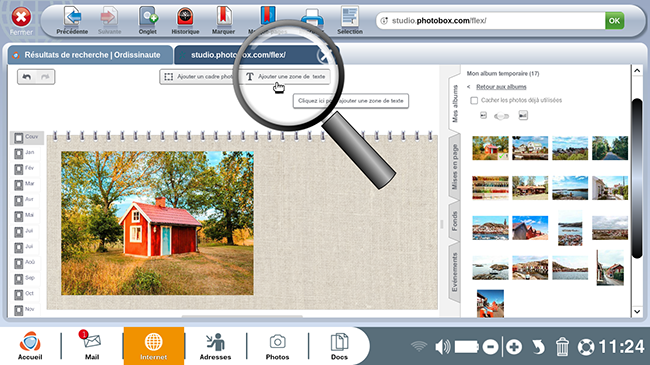
Task: Open the Fonds side tab
Action: click(x=455, y=221)
